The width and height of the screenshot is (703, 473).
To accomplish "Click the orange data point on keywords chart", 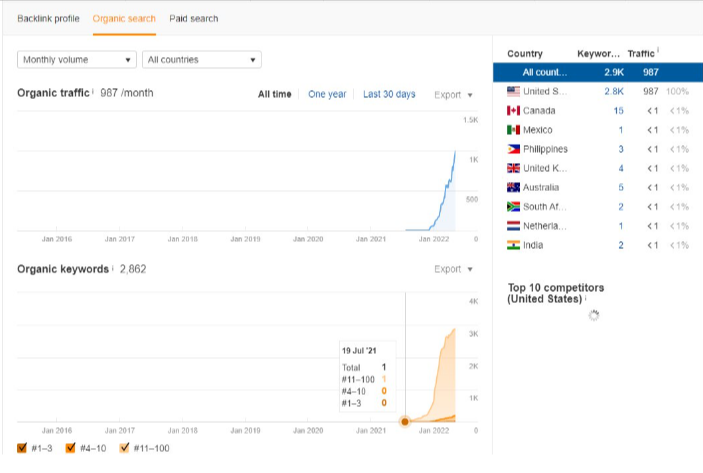I will (x=405, y=422).
